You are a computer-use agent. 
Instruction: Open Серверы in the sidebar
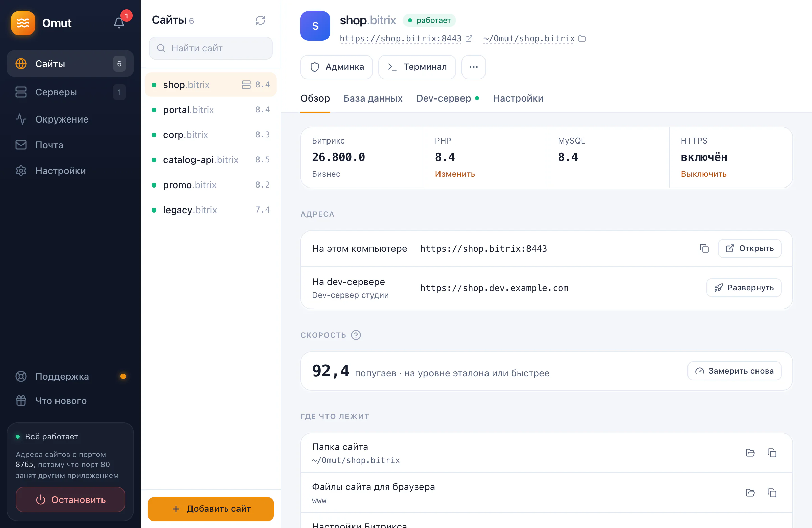pos(70,92)
